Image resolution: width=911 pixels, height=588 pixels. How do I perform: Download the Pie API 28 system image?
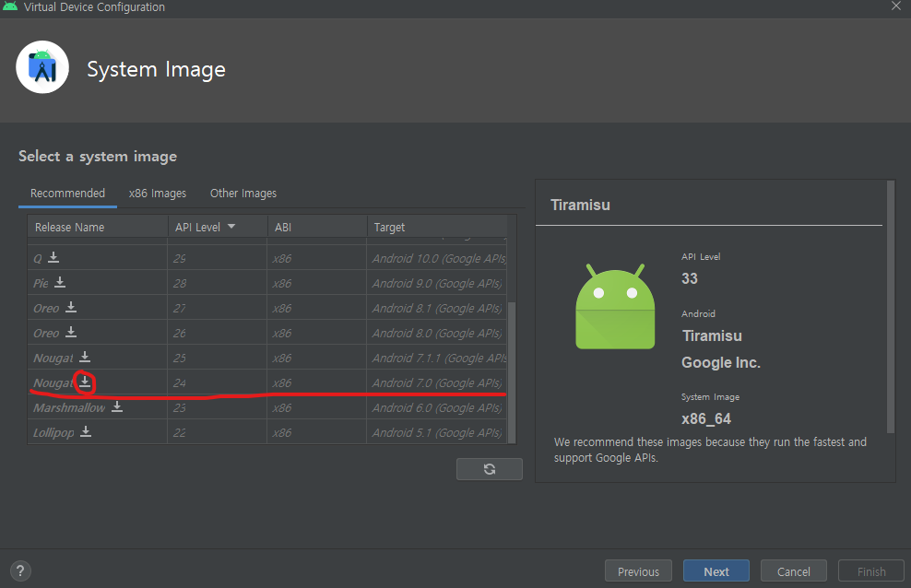click(60, 281)
